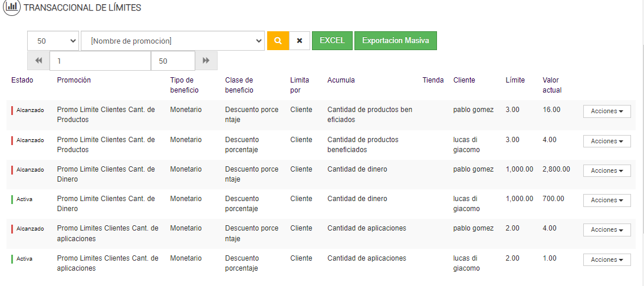Expand Acciones for lucas di giacomo with value 4.00
644x286 pixels.
607,141
